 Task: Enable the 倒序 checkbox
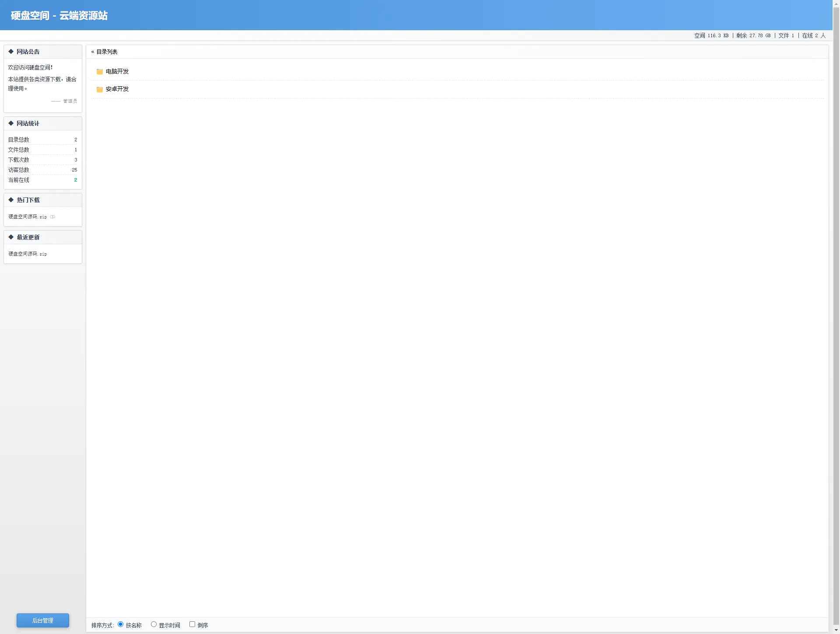pos(192,624)
